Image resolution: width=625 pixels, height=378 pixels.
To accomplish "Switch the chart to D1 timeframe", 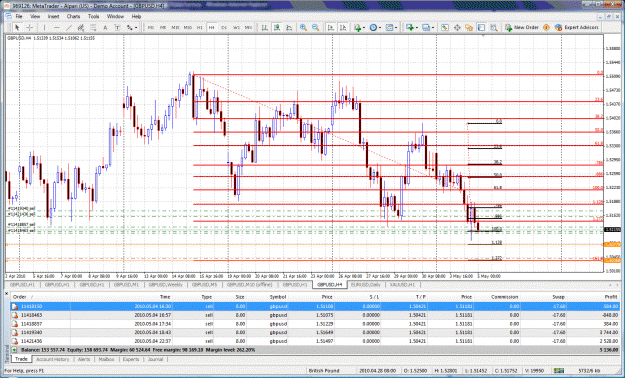I will coord(224,28).
